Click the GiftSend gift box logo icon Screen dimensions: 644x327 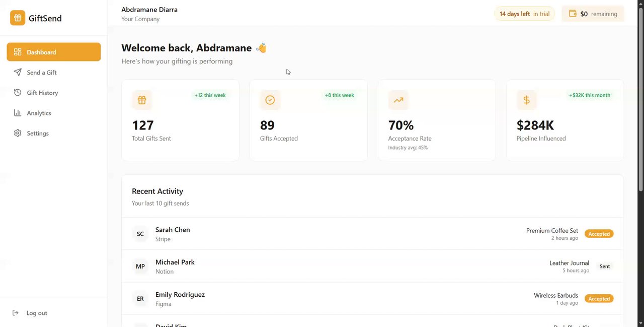click(x=18, y=18)
